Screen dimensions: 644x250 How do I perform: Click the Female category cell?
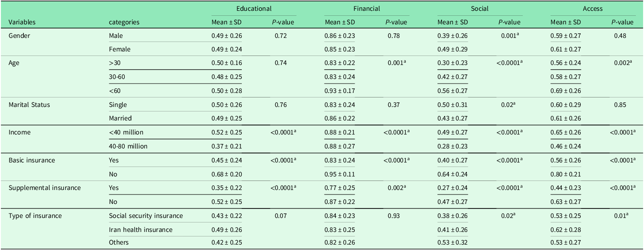click(x=120, y=49)
